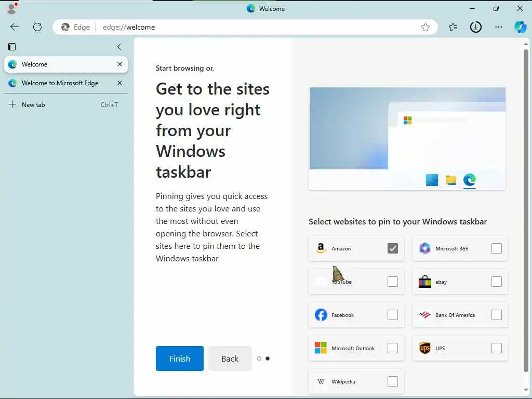Close the Welcome tab
The width and height of the screenshot is (532, 399).
[x=120, y=64]
